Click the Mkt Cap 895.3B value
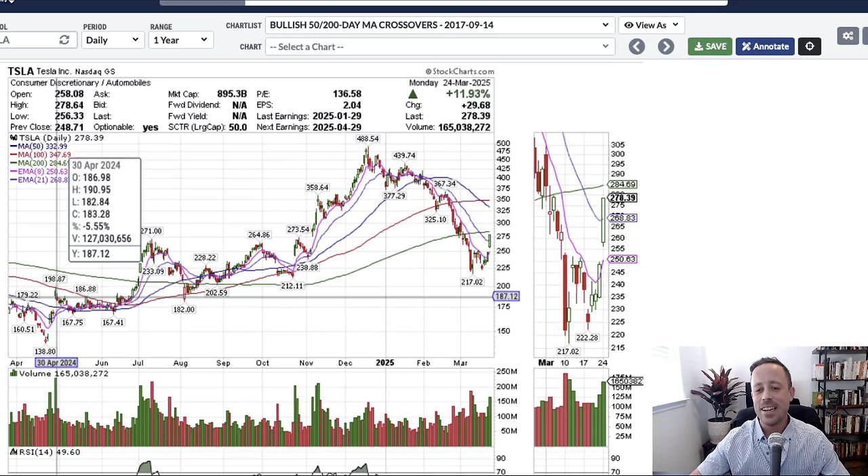This screenshot has width=868, height=476. tap(231, 94)
